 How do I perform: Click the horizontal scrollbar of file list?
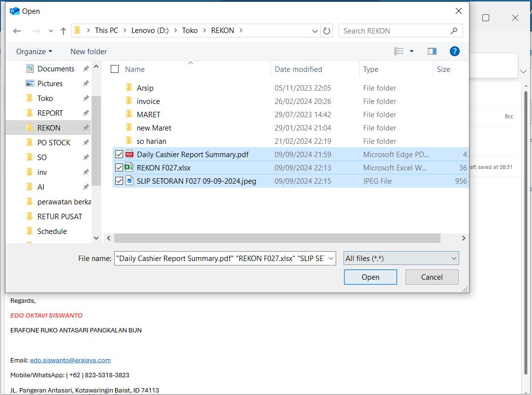[277, 238]
